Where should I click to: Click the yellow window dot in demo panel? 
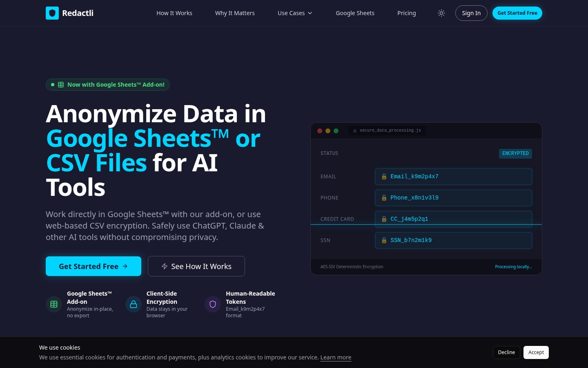pos(328,131)
